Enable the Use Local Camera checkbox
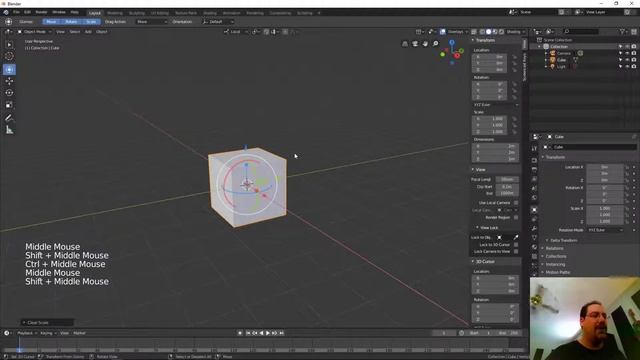The image size is (640, 360). tap(516, 203)
